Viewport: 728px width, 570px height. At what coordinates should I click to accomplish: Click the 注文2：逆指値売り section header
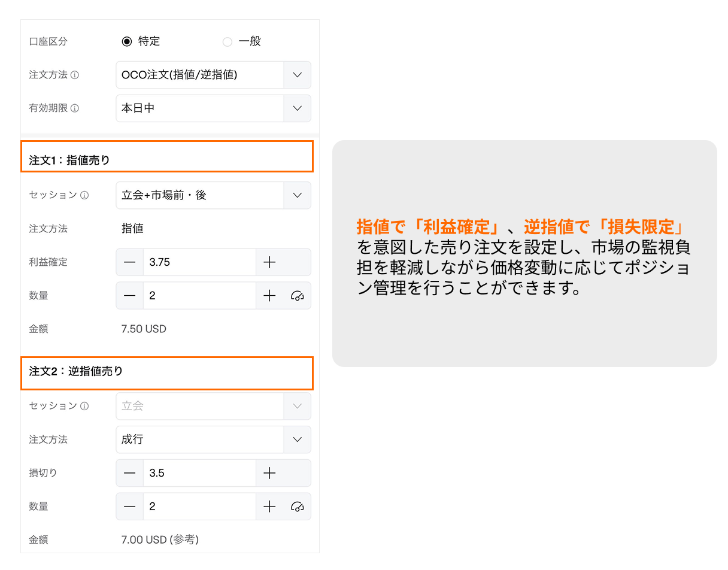coord(167,374)
